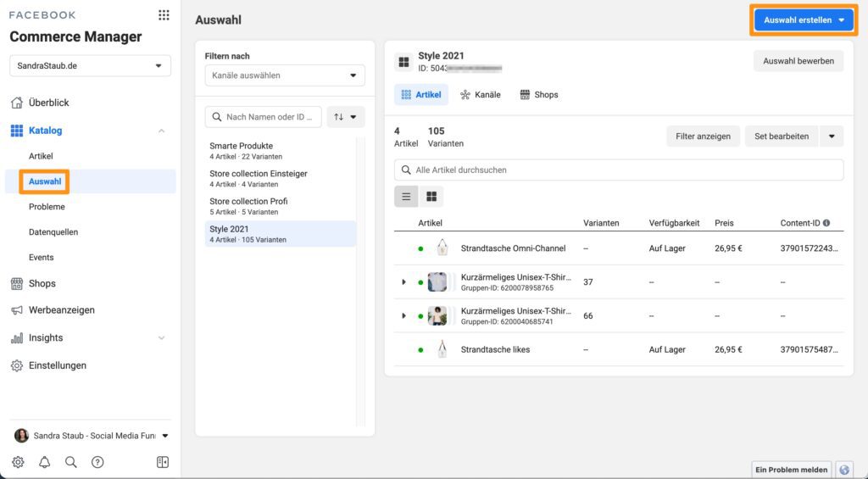Click the Werbeanzeigen megaphone icon

tap(17, 310)
